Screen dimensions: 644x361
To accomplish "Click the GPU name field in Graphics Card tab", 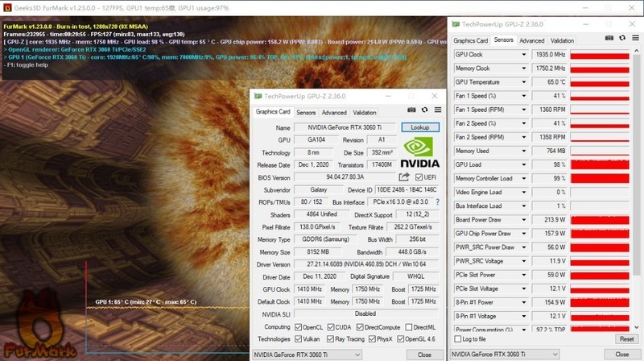I will (x=345, y=127).
